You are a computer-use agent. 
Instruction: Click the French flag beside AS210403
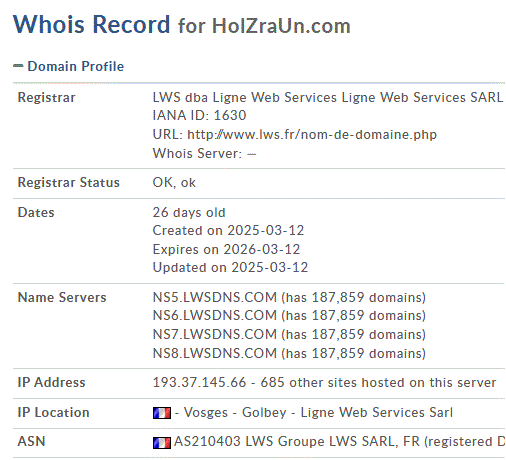click(x=162, y=443)
